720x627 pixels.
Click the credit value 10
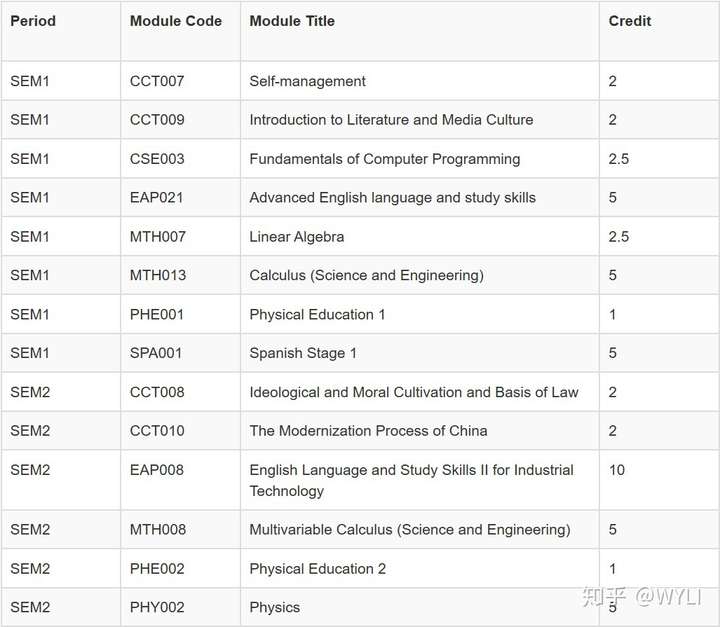pyautogui.click(x=617, y=470)
